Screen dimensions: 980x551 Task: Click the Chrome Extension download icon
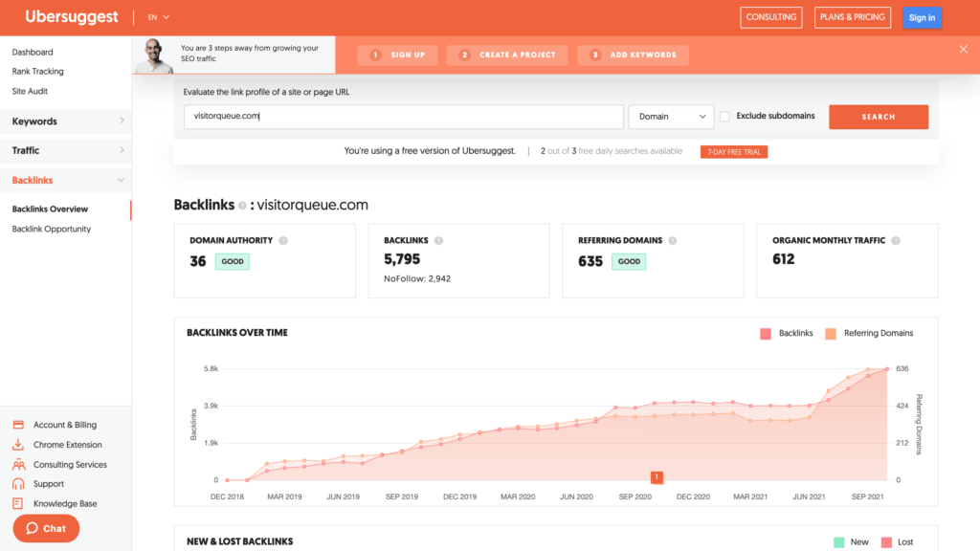pyautogui.click(x=18, y=445)
